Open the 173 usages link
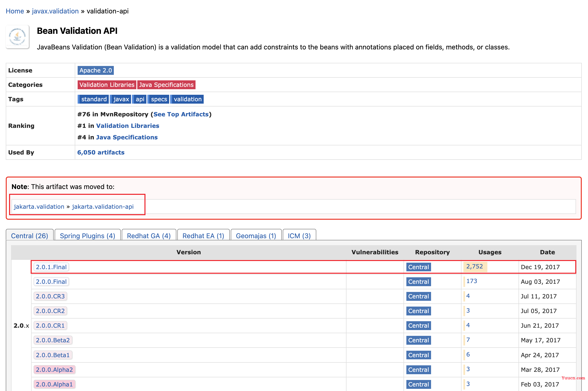Viewport: 588px width, 391px height. coord(472,281)
